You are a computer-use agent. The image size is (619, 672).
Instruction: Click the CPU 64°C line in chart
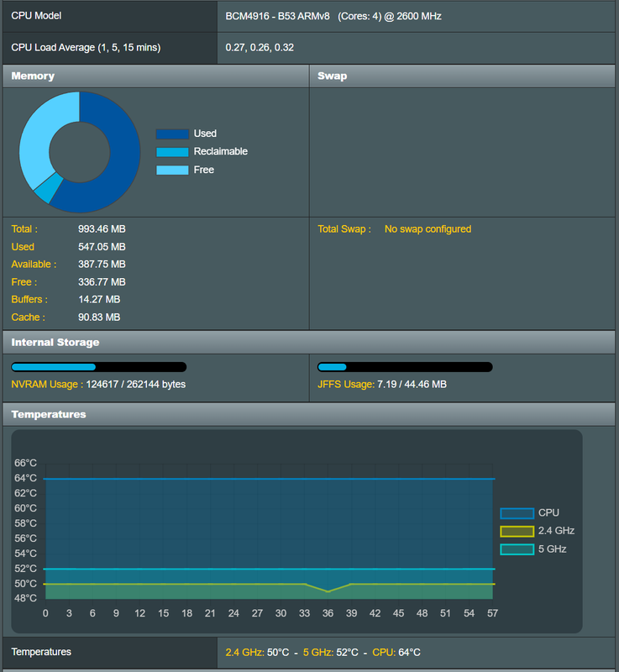[x=269, y=478]
